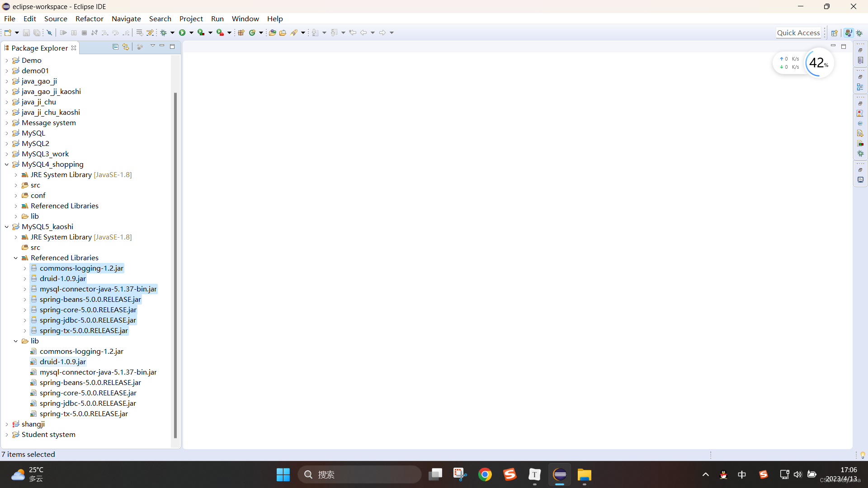The image size is (868, 488).
Task: Click the Save icon in toolbar
Action: [26, 33]
